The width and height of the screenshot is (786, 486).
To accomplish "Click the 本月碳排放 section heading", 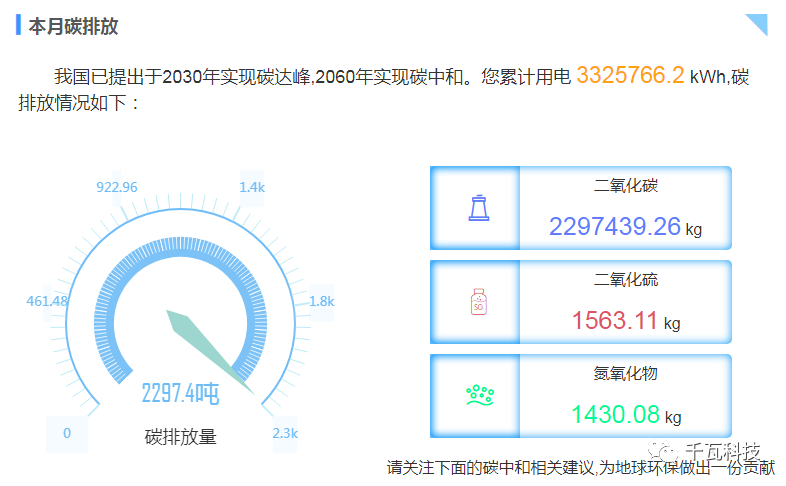I will 73,26.
